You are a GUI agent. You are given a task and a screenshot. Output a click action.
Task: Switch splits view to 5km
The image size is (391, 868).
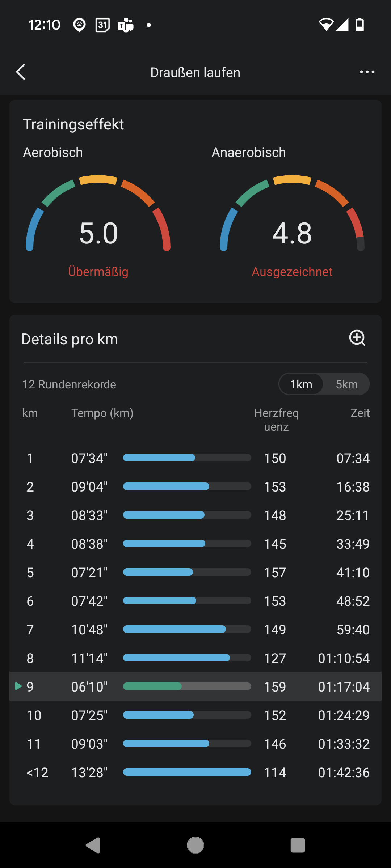[346, 384]
